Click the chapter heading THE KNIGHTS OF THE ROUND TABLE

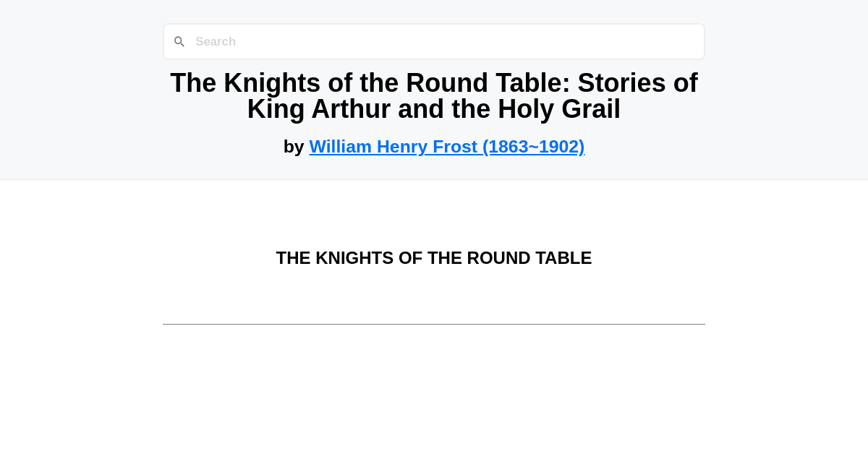[433, 258]
